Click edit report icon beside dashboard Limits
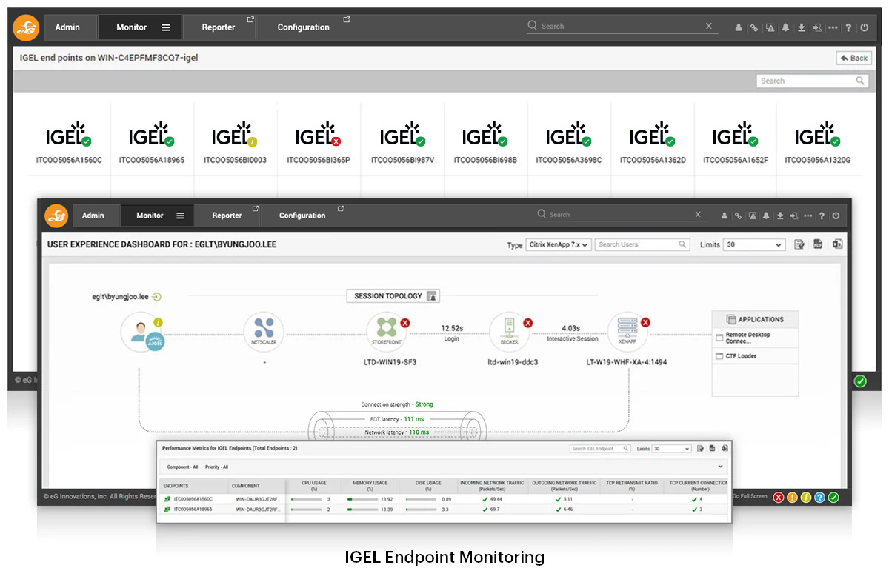Screen dimensions: 889x588 click(x=799, y=244)
